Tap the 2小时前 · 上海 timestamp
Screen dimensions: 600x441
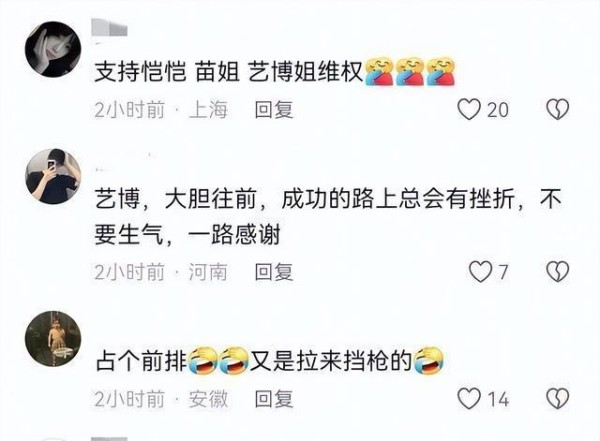click(x=161, y=110)
